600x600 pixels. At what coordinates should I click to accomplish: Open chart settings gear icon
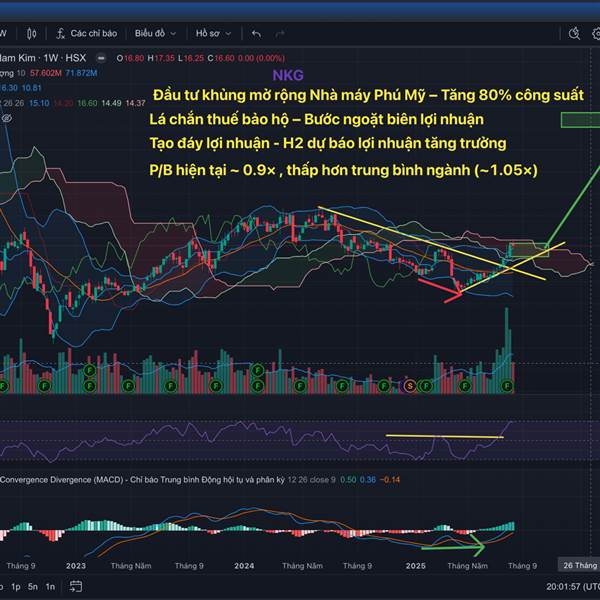(x=596, y=34)
